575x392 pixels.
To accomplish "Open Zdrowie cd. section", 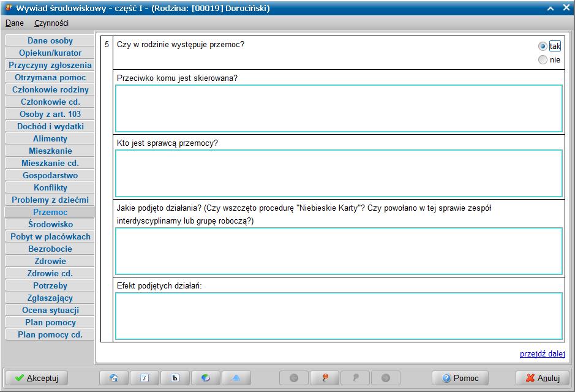I will [50, 274].
